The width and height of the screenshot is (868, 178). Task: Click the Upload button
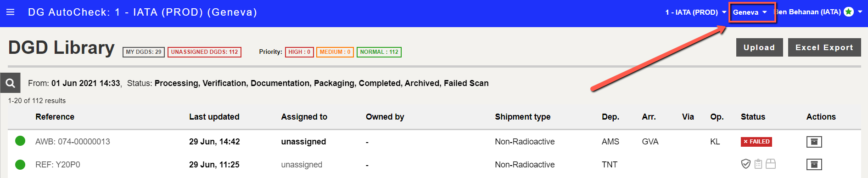click(x=759, y=47)
